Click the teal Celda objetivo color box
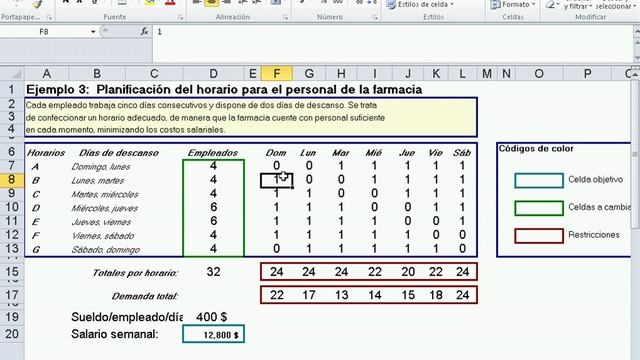 click(539, 180)
